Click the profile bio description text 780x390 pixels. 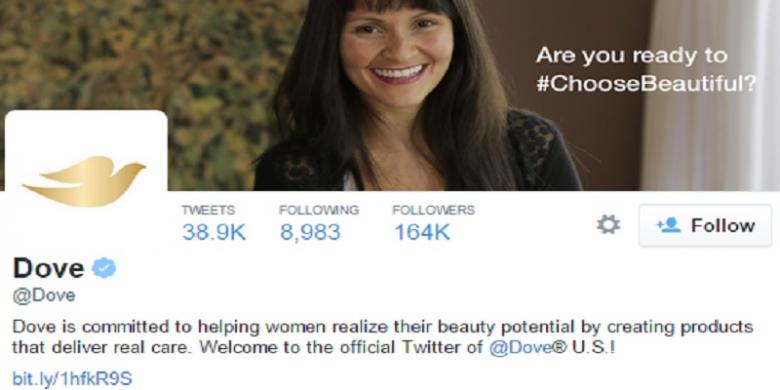point(383,337)
